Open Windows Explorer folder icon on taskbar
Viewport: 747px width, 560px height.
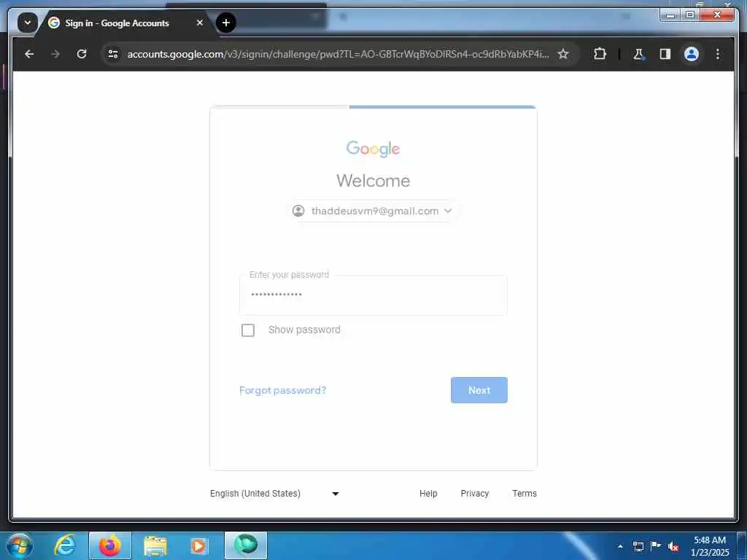click(155, 545)
